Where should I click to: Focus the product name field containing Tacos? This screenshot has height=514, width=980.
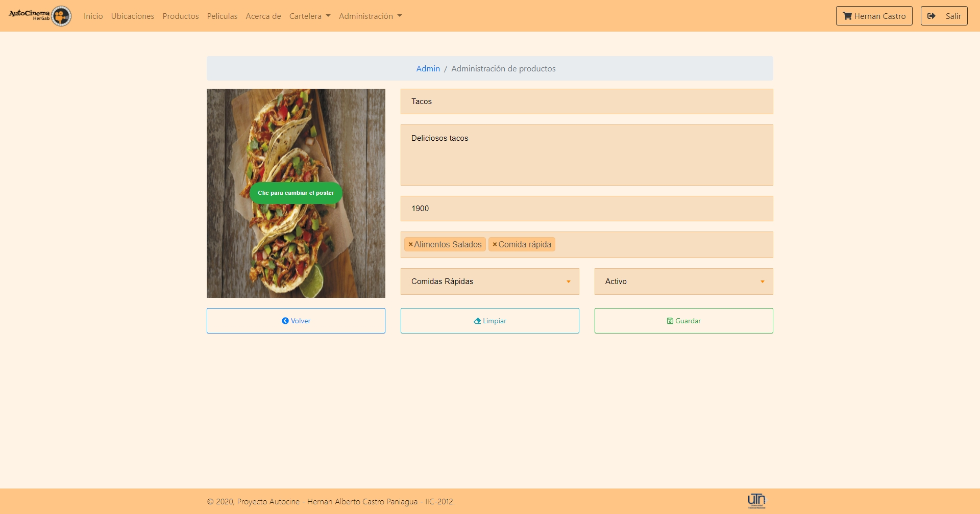[587, 101]
